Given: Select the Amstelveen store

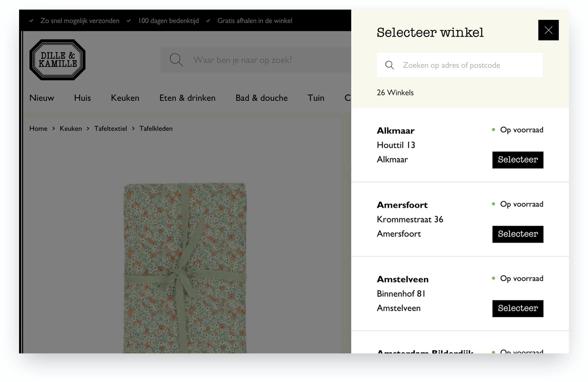Looking at the screenshot, I should (517, 308).
